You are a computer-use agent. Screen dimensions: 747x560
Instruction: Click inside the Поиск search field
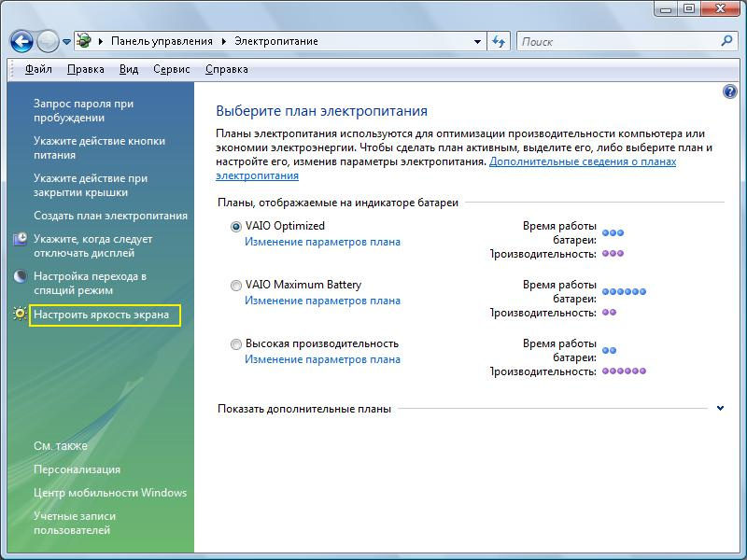tap(616, 42)
